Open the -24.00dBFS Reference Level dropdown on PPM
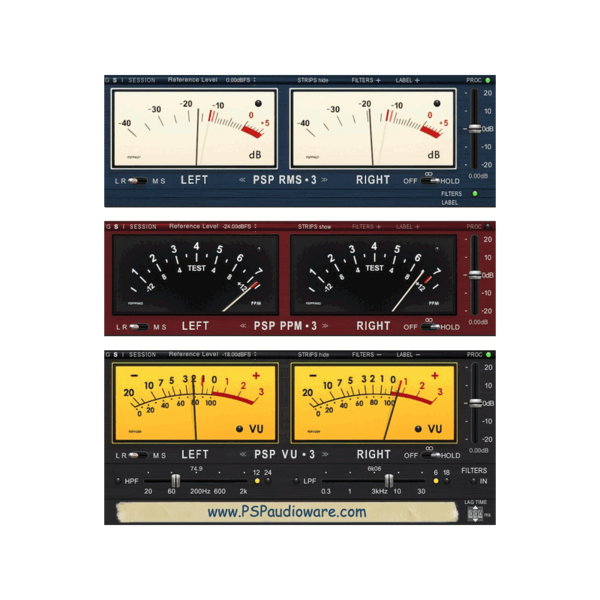The width and height of the screenshot is (600, 600). tap(240, 227)
